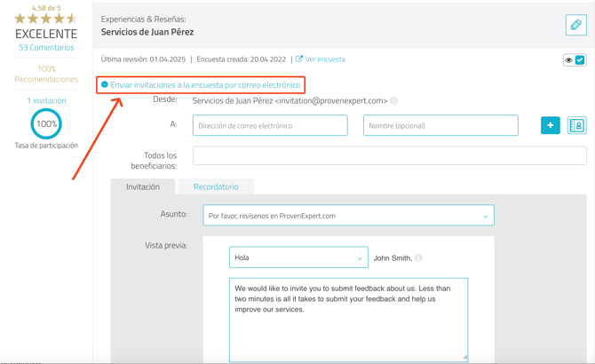Click the eye visibility icon
Viewport: 595px width, 364px height.
point(568,60)
